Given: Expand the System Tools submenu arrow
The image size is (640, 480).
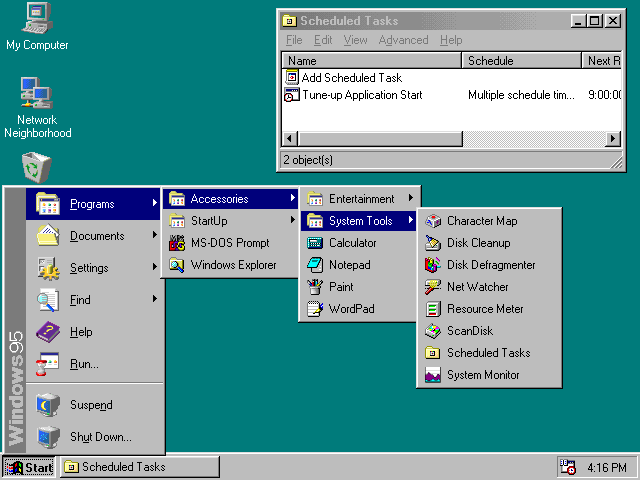Looking at the screenshot, I should coord(411,220).
